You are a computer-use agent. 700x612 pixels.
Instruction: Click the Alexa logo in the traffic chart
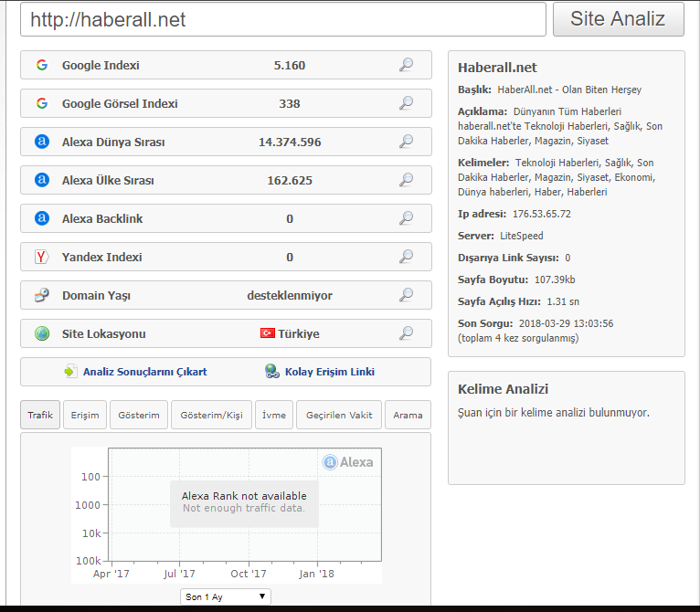[348, 462]
